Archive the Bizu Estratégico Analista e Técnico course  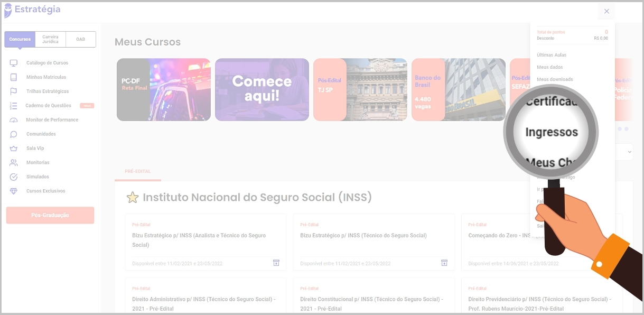coord(276,263)
